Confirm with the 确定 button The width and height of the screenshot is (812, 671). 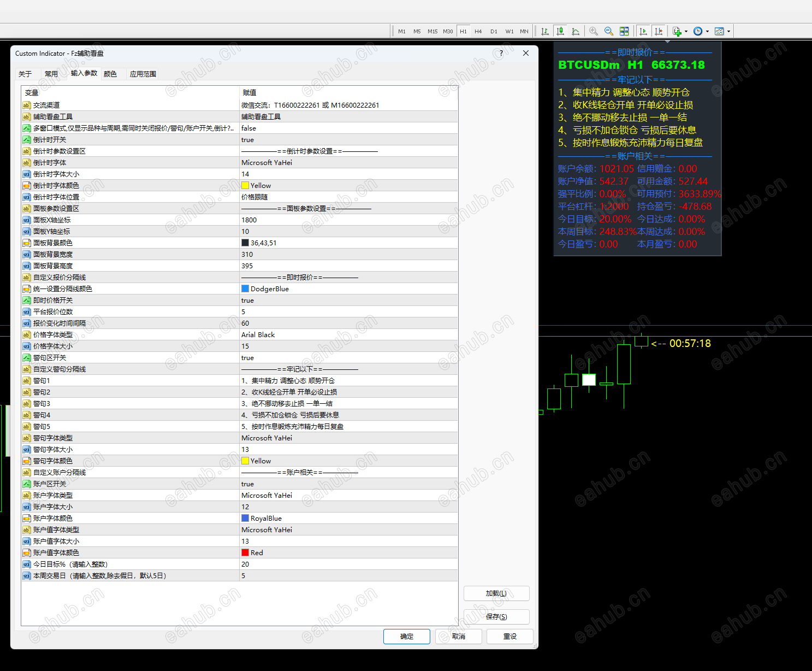pyautogui.click(x=407, y=637)
